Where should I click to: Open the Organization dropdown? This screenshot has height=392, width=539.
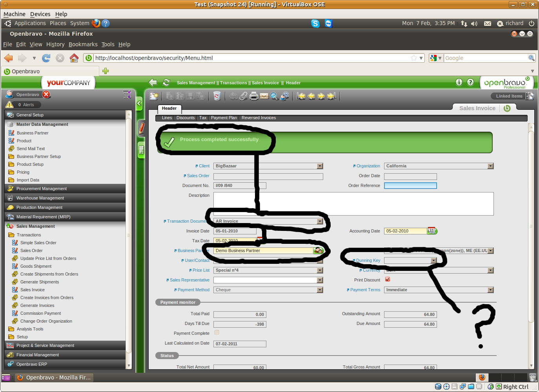(491, 166)
